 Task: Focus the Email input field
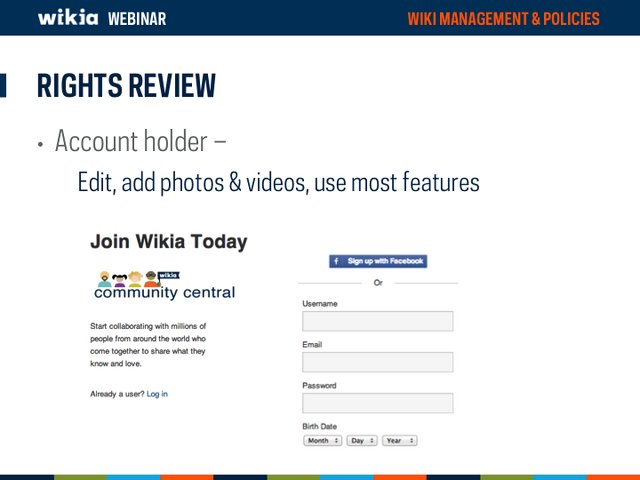(378, 362)
